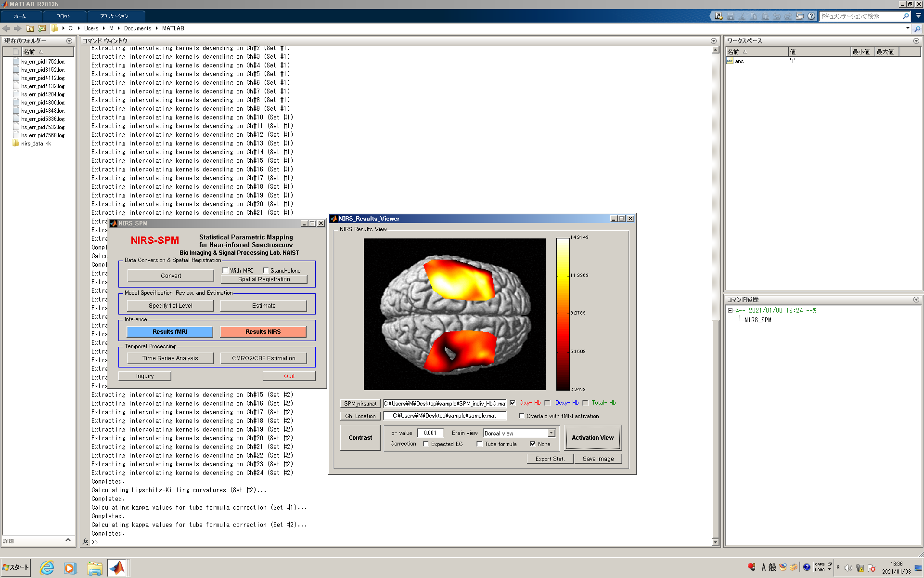Click the p-value input field
This screenshot has width=924, height=578.
430,433
